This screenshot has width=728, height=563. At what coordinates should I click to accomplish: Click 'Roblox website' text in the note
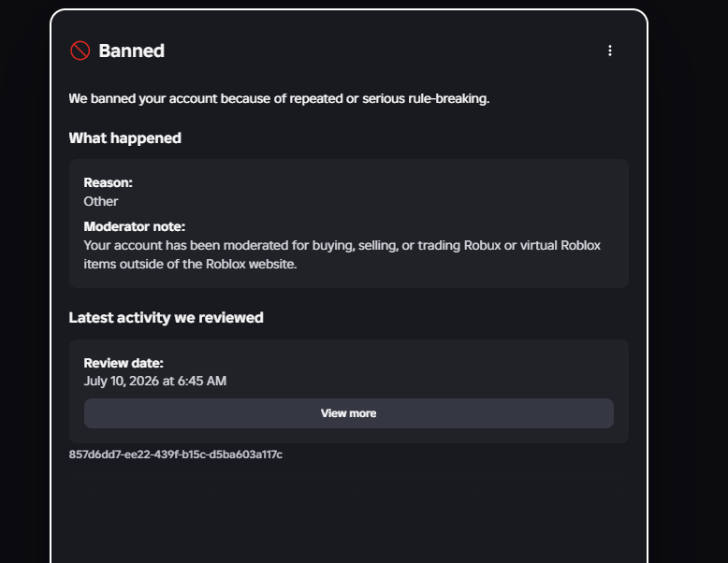pos(251,264)
